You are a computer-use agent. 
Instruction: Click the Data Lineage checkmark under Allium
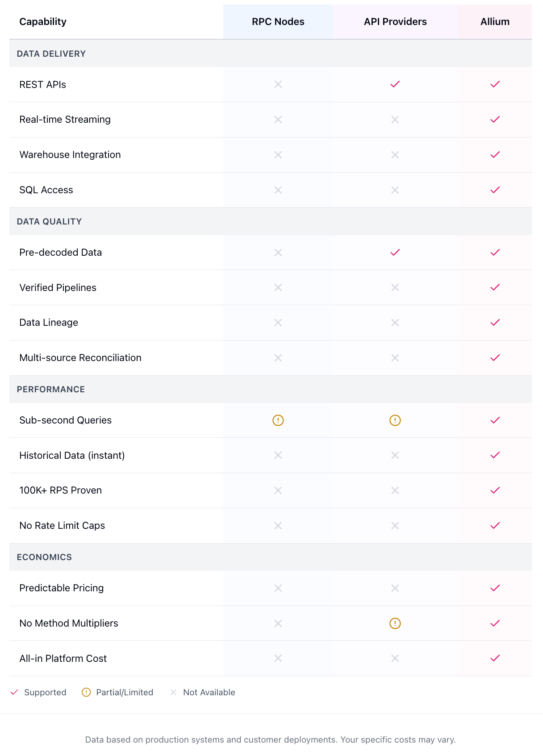click(495, 323)
